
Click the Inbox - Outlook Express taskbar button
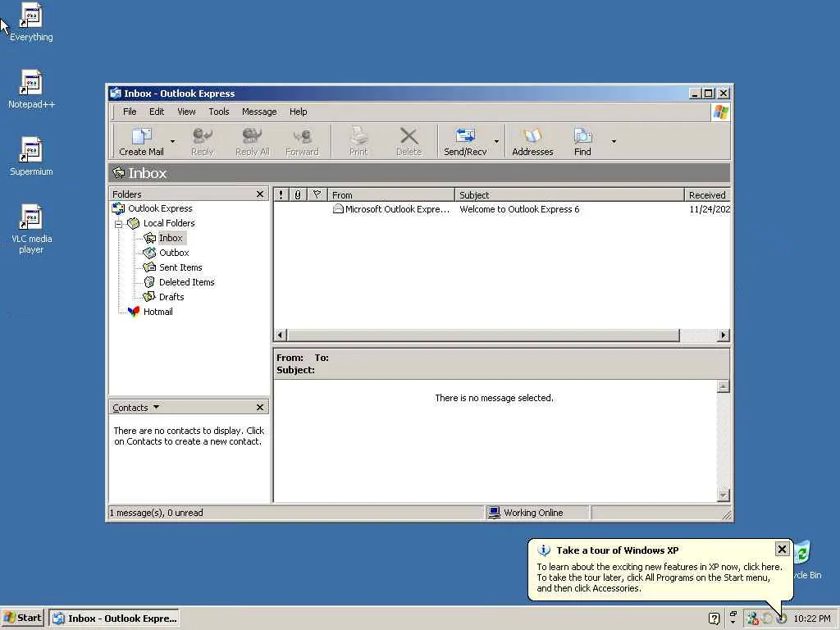tap(114, 619)
